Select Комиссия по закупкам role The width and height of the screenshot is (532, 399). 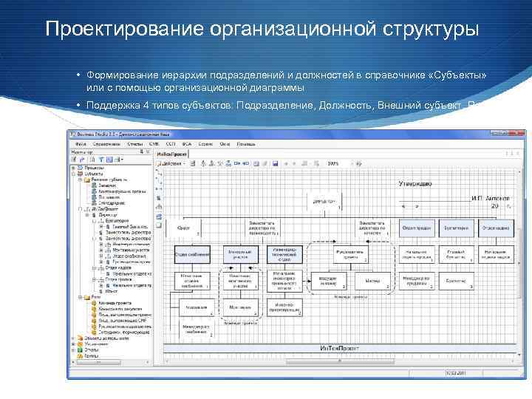[120, 309]
